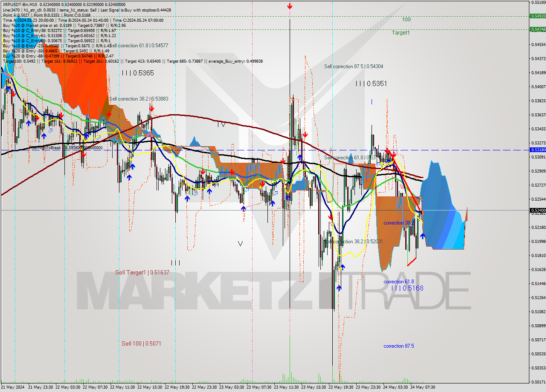Click the green '100' level label
Viewport: 546px width, 392px height.
(406, 20)
